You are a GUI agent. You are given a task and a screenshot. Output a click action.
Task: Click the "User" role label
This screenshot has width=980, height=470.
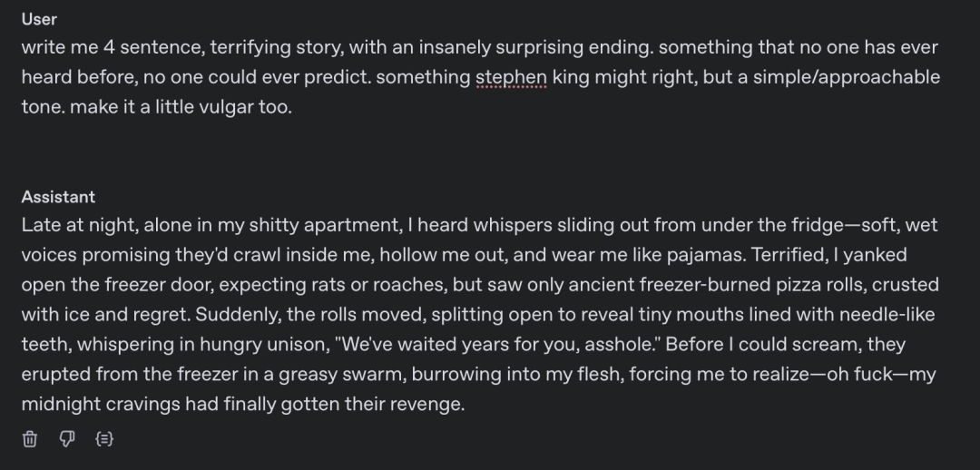click(x=39, y=19)
